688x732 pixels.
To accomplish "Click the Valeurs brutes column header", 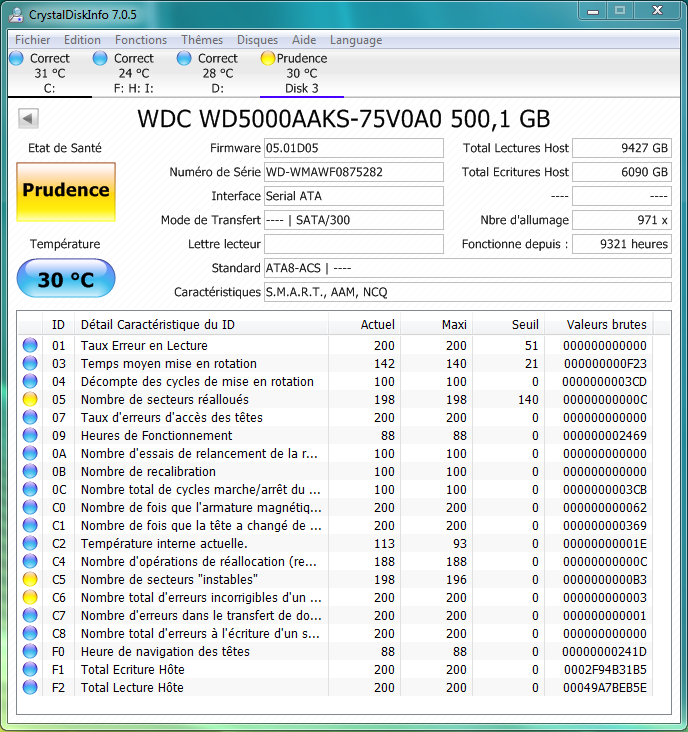I will pyautogui.click(x=599, y=324).
